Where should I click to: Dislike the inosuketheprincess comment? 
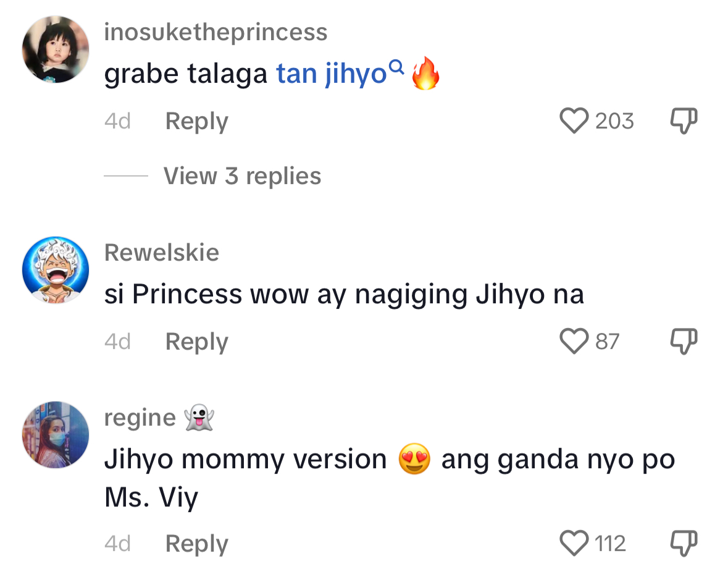(x=684, y=121)
